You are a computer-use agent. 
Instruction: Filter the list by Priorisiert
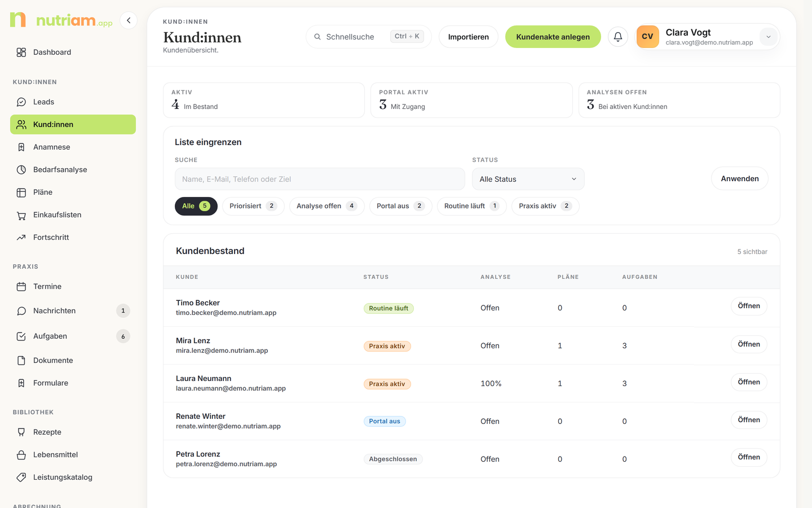coord(253,206)
